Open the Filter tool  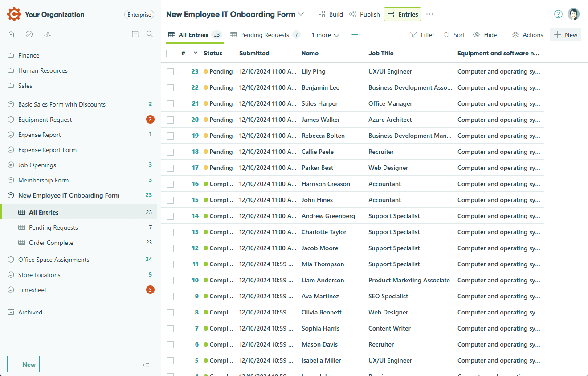pos(422,35)
